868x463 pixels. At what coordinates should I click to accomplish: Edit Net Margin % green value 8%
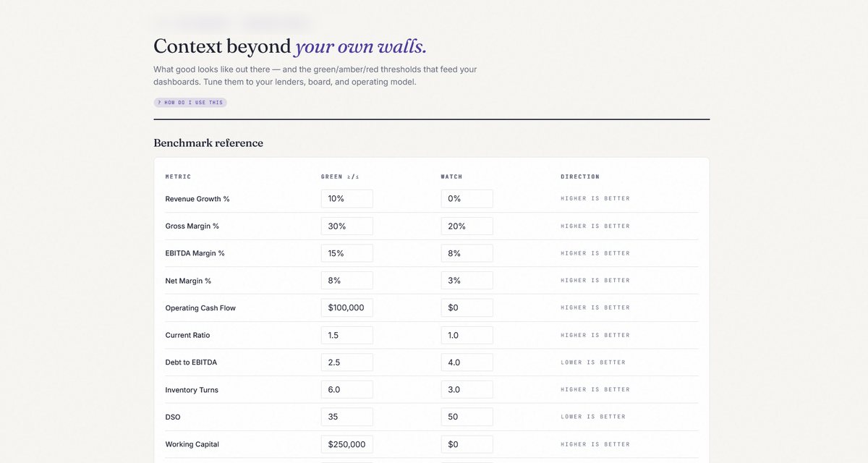point(347,281)
